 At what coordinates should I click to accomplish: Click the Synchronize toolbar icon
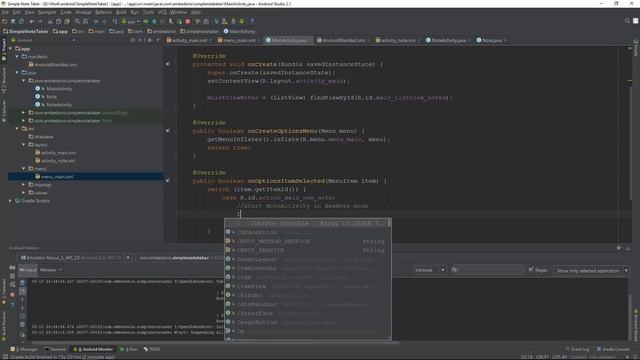click(21, 21)
